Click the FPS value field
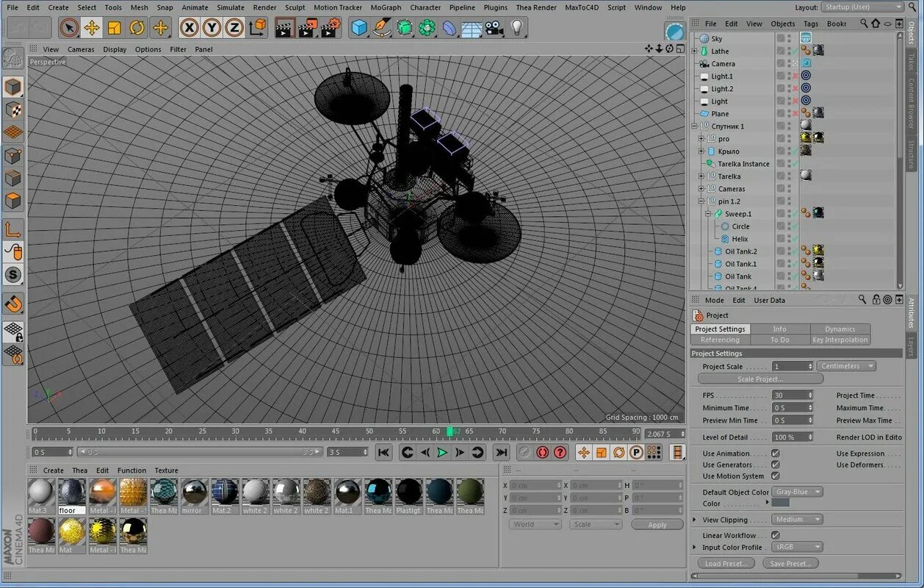Viewport: 924px width, 588px height. pyautogui.click(x=792, y=395)
